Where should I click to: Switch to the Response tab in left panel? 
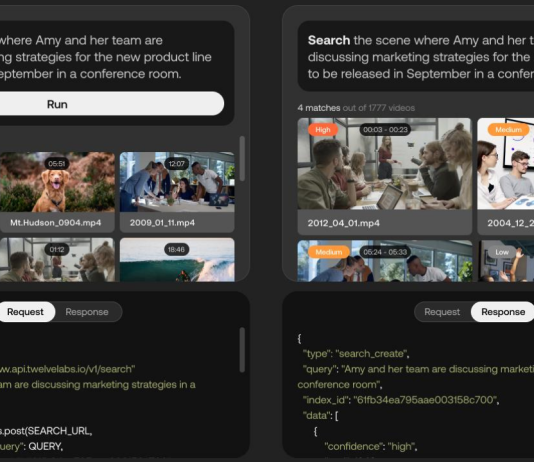click(87, 312)
